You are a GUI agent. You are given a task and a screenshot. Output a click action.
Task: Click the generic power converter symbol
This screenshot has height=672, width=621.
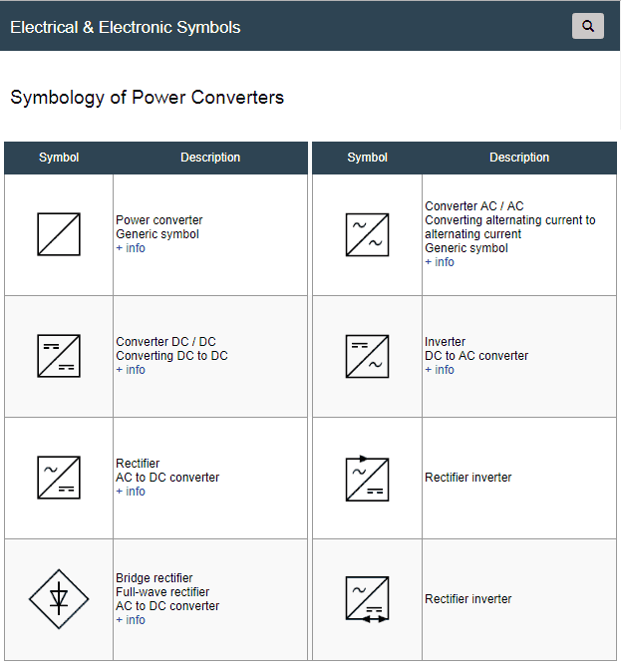pos(59,234)
